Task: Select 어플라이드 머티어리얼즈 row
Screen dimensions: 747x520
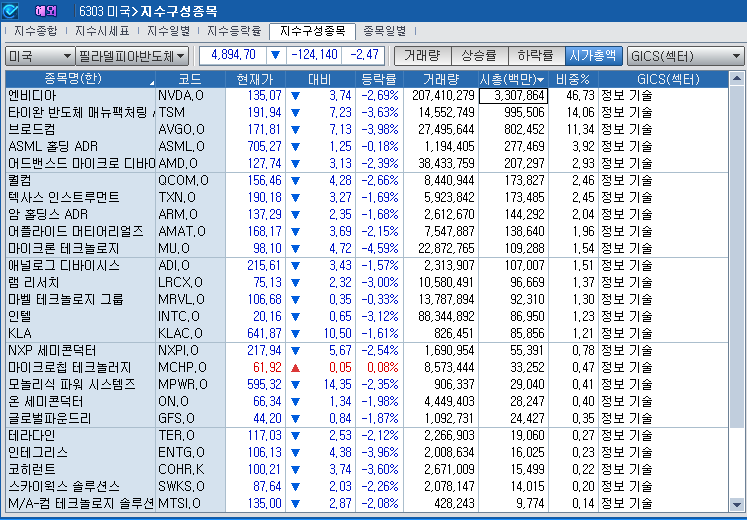Action: pyautogui.click(x=367, y=231)
